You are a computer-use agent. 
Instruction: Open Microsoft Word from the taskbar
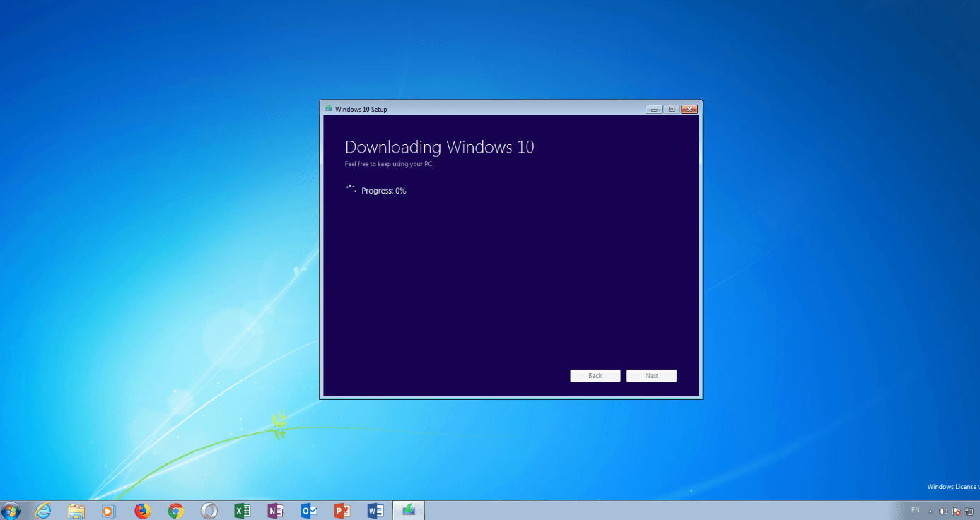(x=375, y=510)
